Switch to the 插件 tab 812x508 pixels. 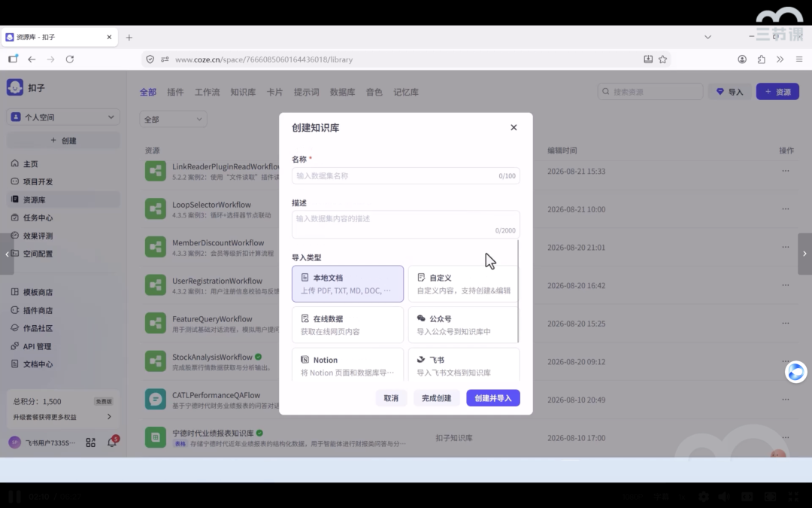tap(175, 93)
